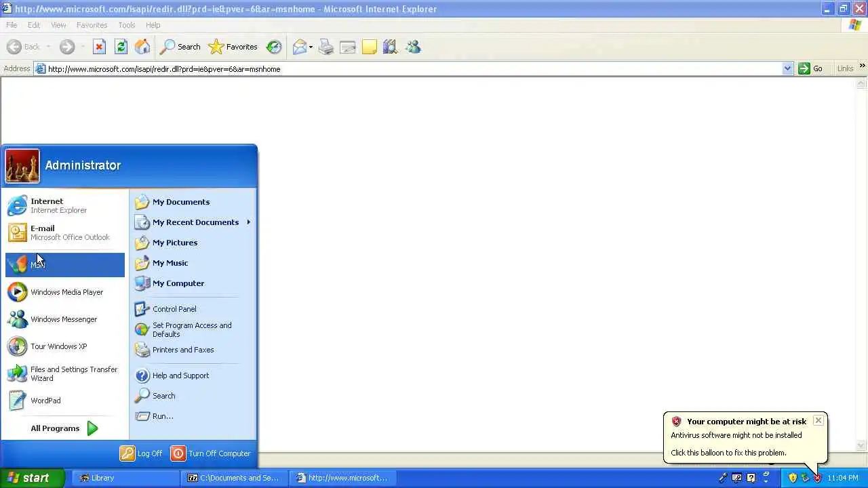This screenshot has height=488, width=868.
Task: Open Windows Messenger from Start menu
Action: (x=65, y=319)
